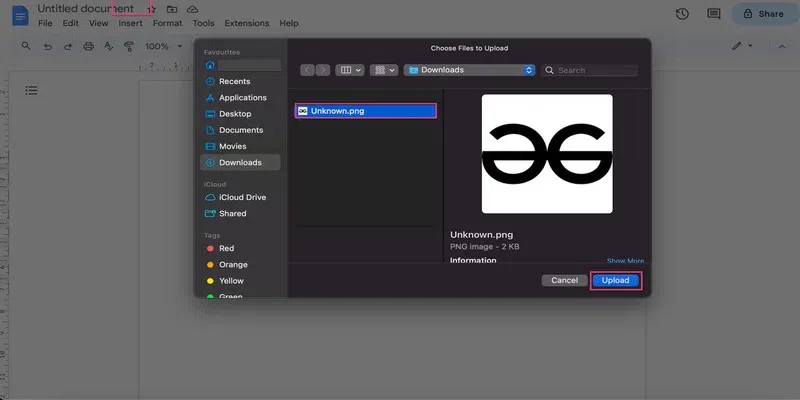Image resolution: width=800 pixels, height=400 pixels.
Task: Click the Google Docs home icon
Action: point(20,16)
